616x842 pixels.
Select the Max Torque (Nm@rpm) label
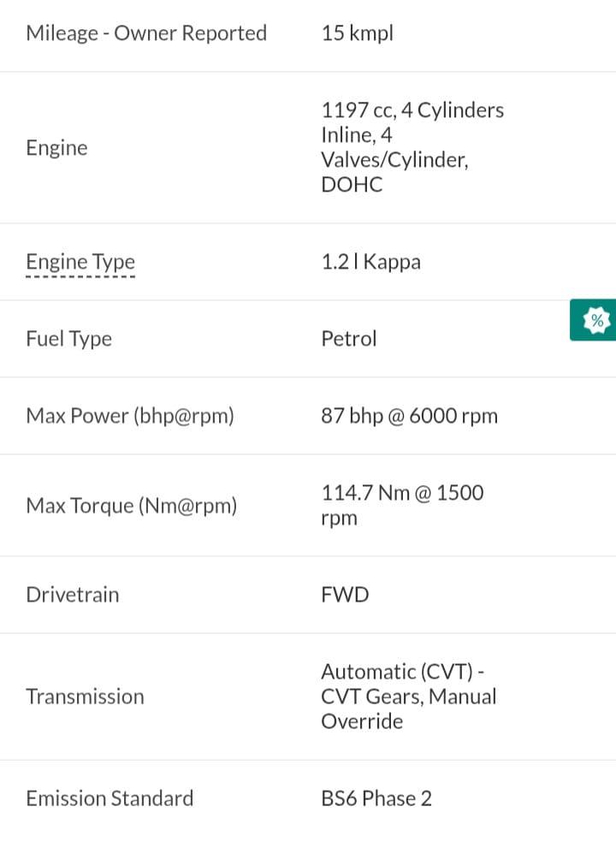click(132, 506)
